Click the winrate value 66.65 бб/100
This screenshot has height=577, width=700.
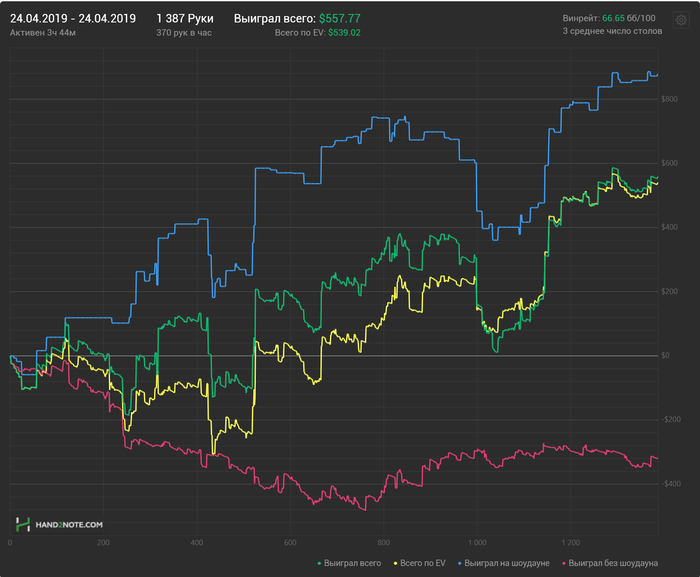pos(629,18)
